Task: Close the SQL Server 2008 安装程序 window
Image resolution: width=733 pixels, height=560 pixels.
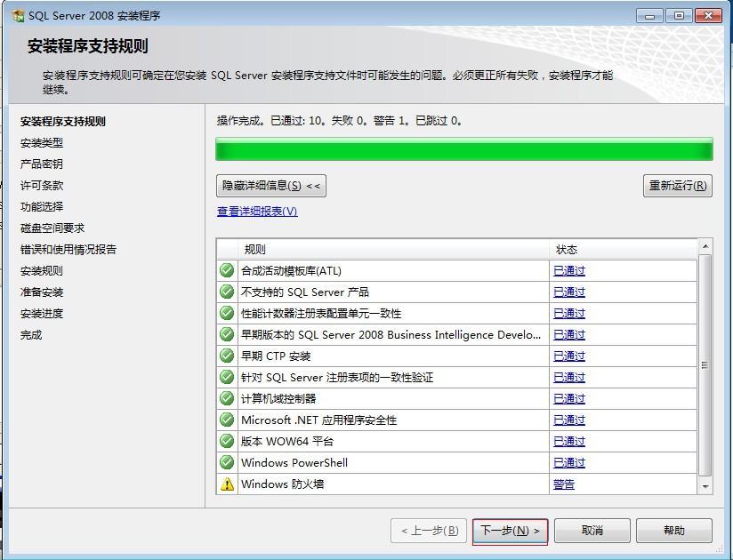Action: (708, 16)
